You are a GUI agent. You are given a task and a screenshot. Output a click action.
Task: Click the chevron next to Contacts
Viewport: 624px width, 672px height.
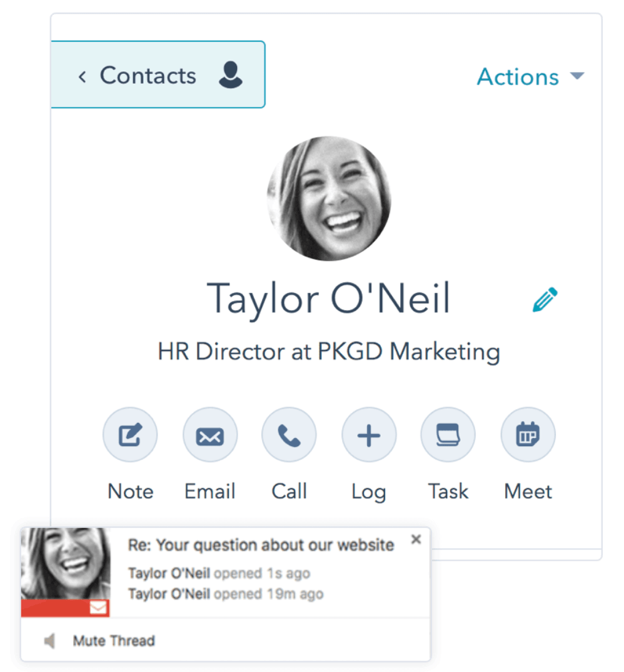pos(83,76)
